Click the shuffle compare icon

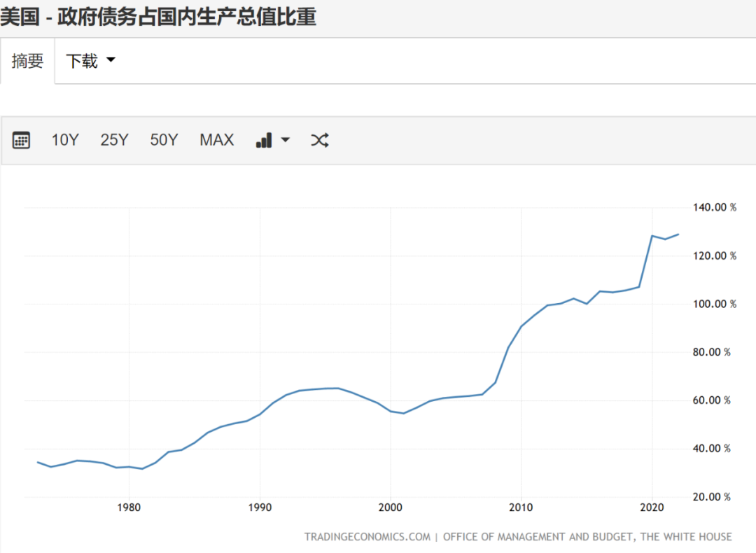pyautogui.click(x=319, y=140)
